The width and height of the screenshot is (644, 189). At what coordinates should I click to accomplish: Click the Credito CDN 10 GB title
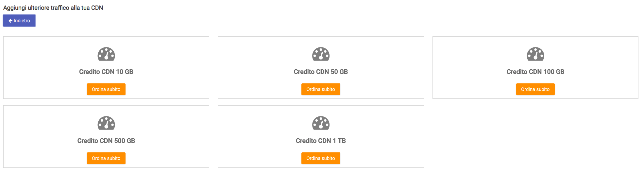(x=106, y=72)
